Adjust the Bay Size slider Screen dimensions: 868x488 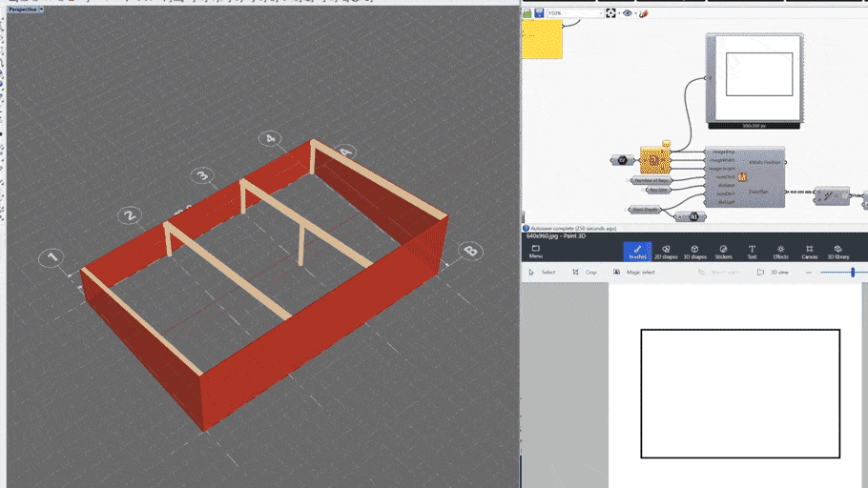tap(657, 190)
